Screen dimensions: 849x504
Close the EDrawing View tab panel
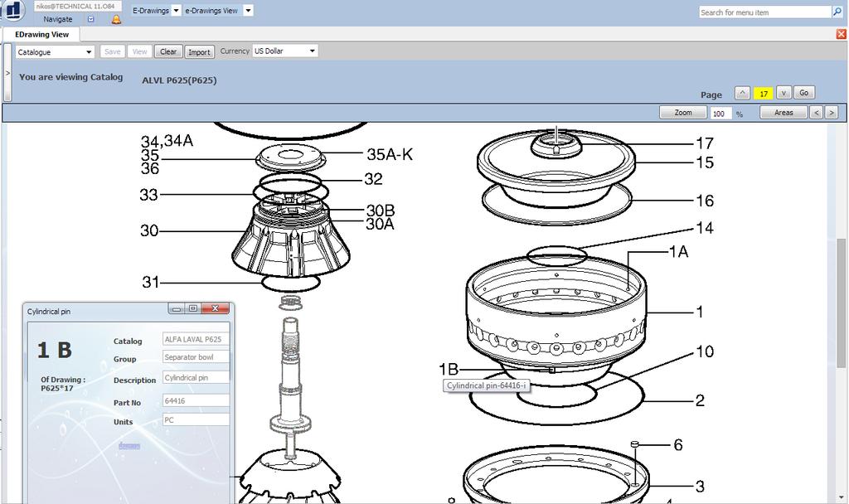[842, 34]
